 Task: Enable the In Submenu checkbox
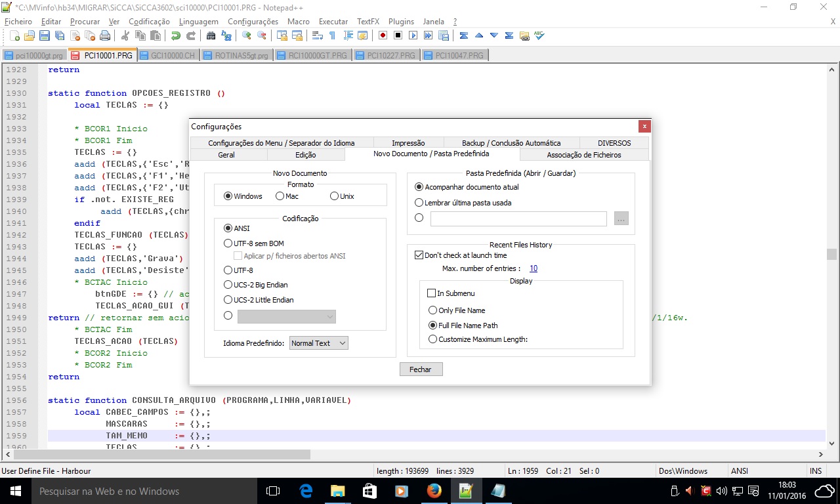coord(432,293)
